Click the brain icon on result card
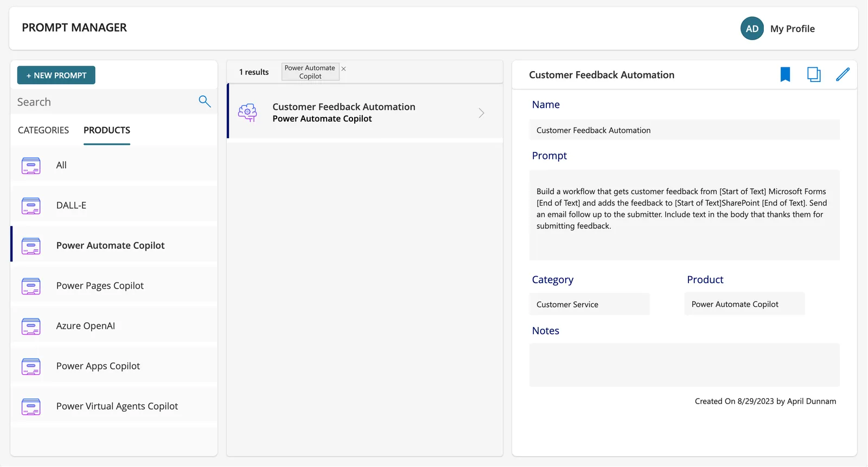 point(247,112)
